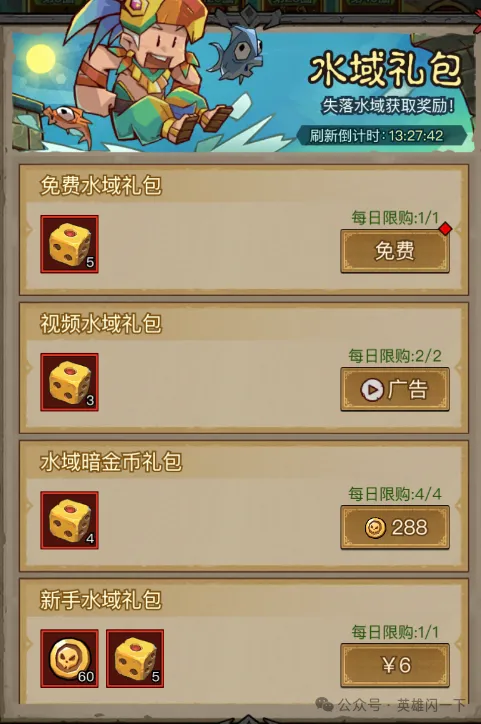Viewport: 481px width, 724px height.
Task: Tap the 新手水域礼包 section header
Action: (101, 600)
